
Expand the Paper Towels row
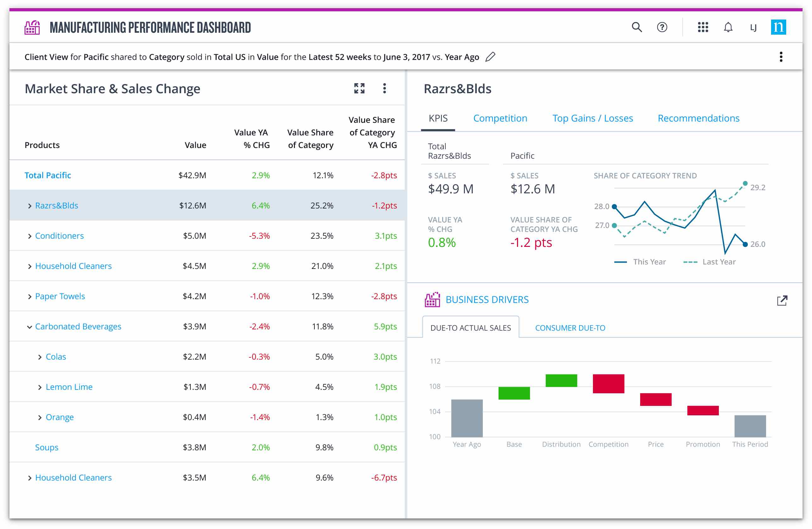pyautogui.click(x=30, y=297)
